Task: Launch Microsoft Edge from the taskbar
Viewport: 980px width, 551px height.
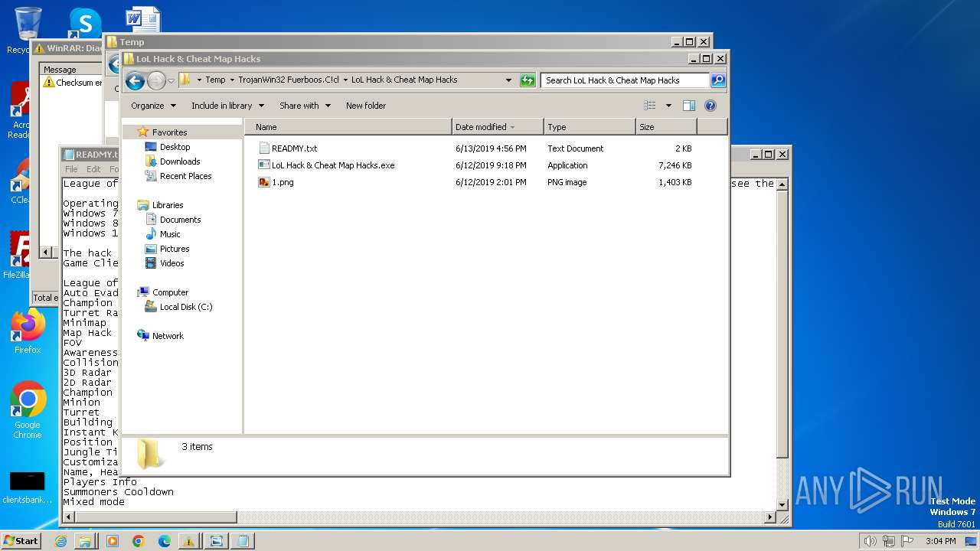Action: tap(164, 541)
